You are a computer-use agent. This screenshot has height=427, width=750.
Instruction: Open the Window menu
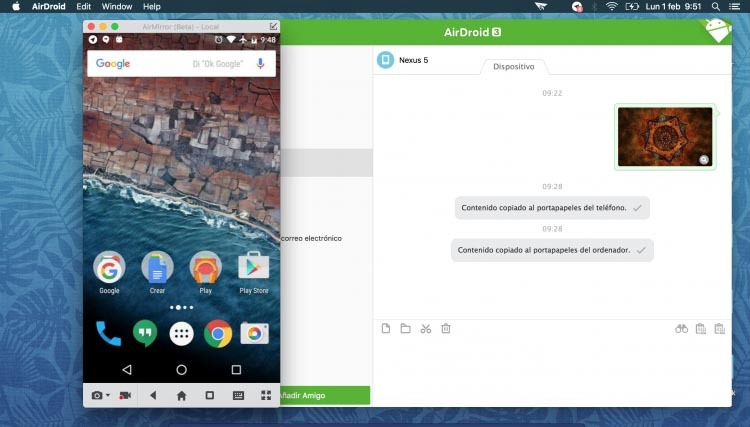(117, 7)
